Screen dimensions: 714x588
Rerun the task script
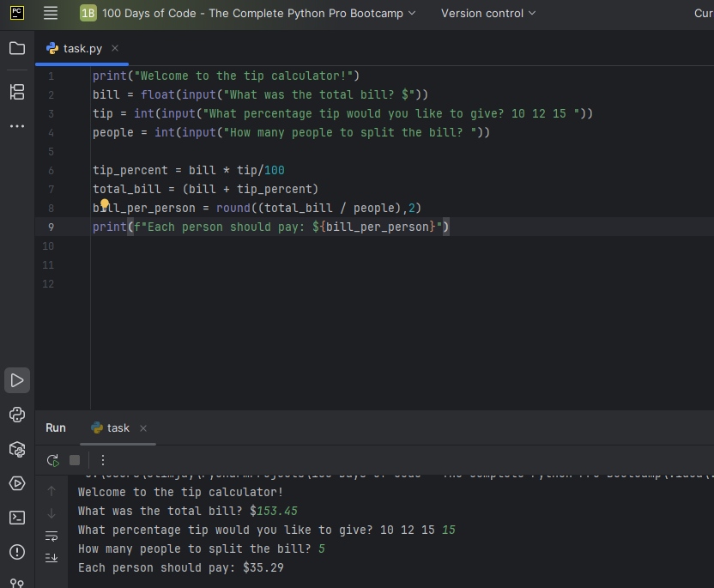[53, 460]
